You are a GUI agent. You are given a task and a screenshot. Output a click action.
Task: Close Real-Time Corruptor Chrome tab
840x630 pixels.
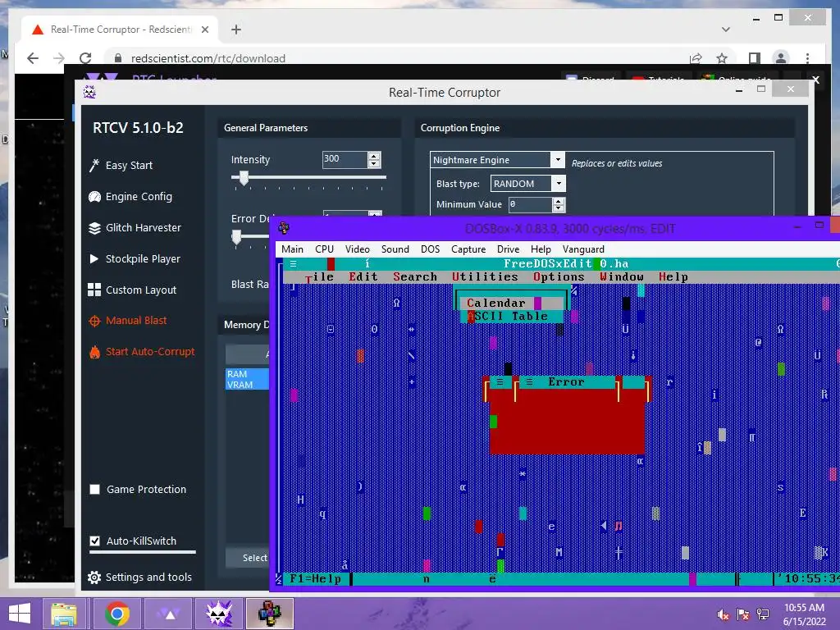tap(204, 30)
